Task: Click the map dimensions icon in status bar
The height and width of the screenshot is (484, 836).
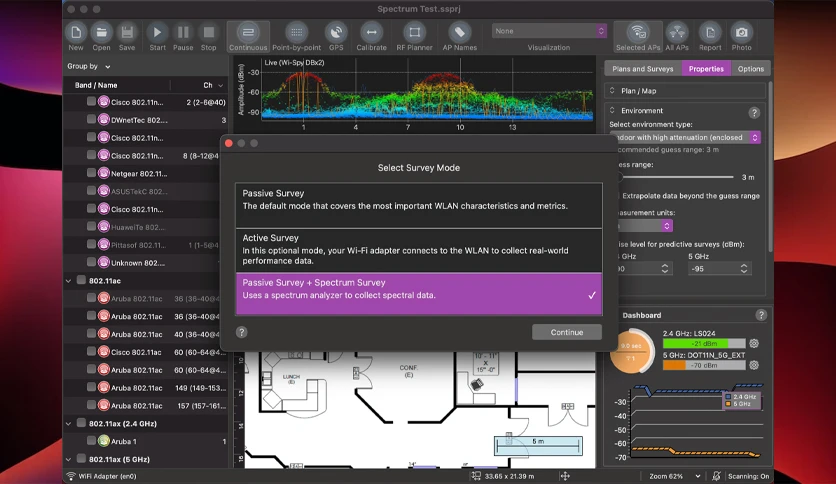Action: click(476, 476)
